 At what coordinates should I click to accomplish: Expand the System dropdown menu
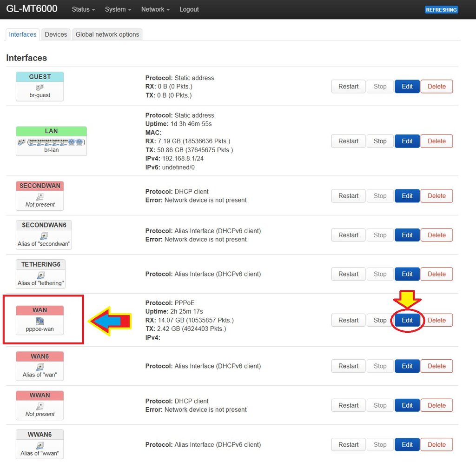point(118,9)
